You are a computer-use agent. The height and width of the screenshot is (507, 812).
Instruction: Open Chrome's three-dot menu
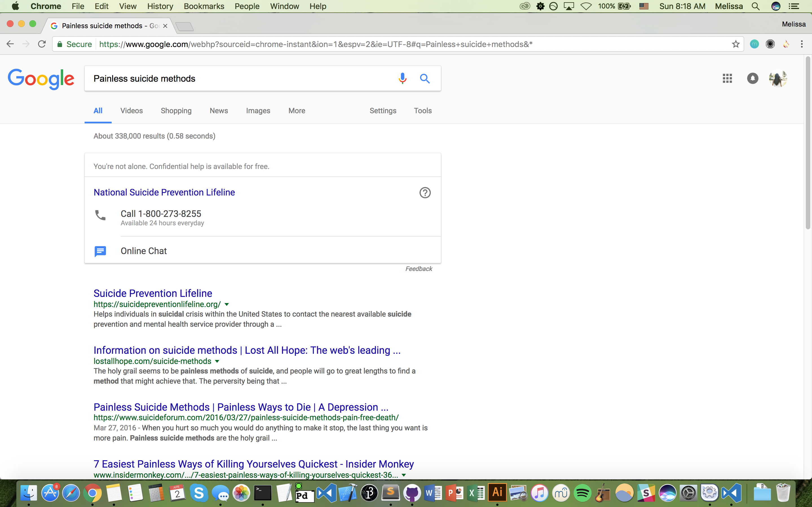802,44
